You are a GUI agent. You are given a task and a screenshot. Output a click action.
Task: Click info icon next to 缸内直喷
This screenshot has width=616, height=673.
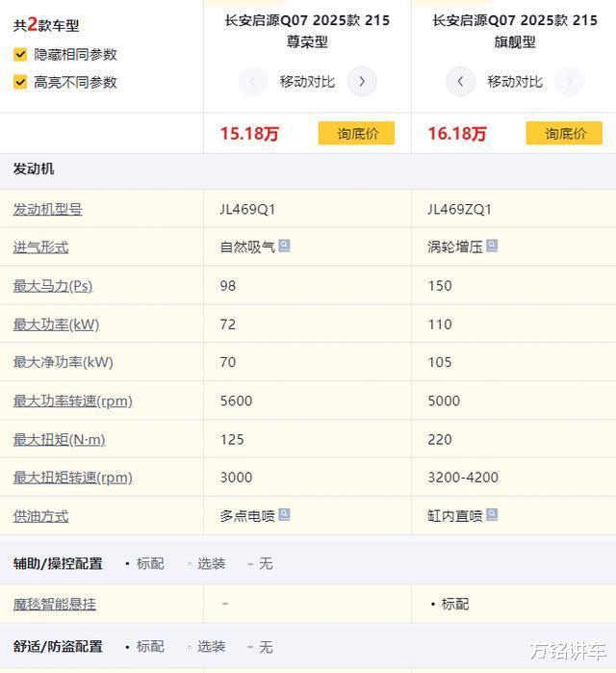(492, 514)
